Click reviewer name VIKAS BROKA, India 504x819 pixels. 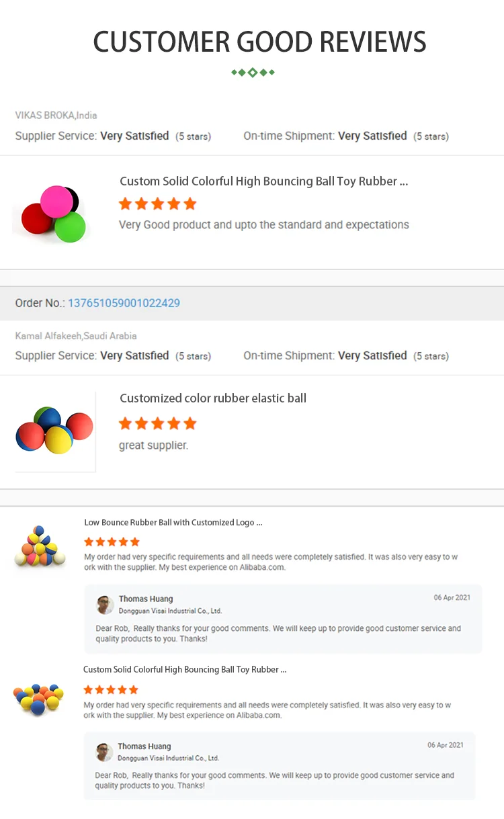56,116
